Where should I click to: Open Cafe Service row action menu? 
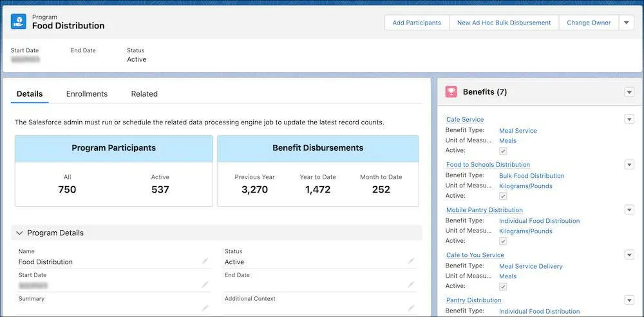[x=629, y=119]
